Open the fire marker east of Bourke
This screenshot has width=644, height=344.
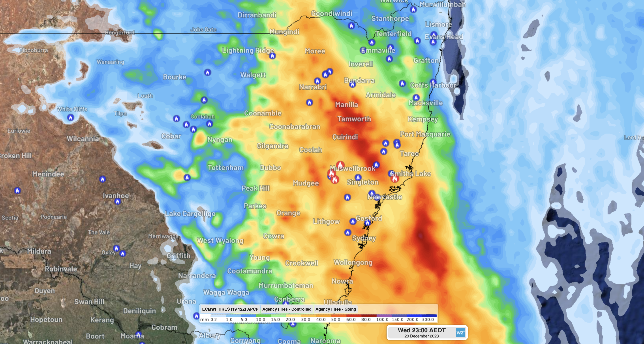pos(207,72)
